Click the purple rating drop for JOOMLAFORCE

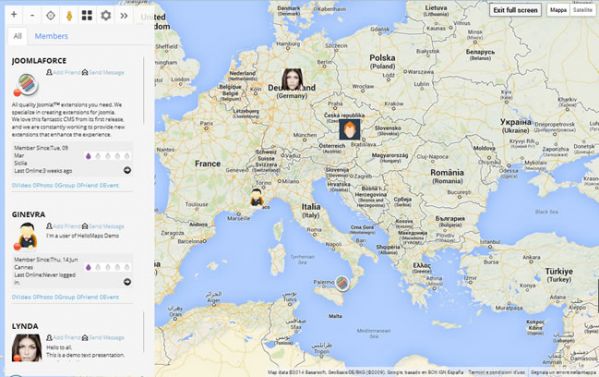pos(88,156)
